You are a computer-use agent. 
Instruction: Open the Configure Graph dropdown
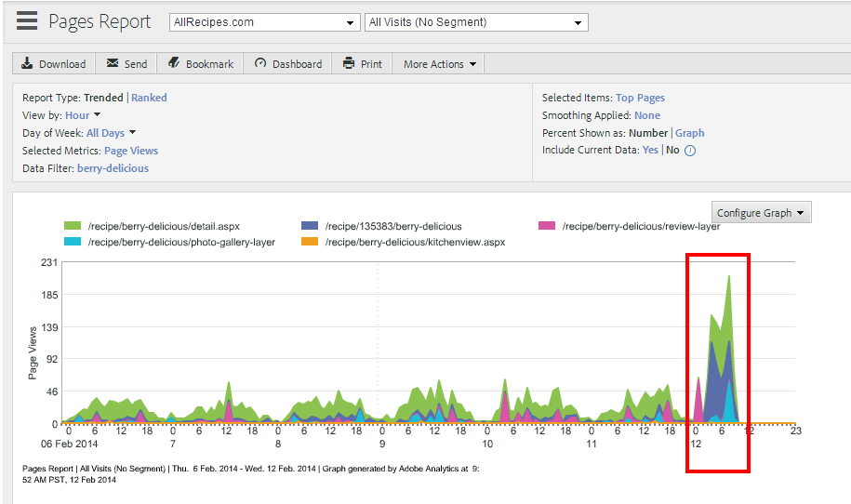761,213
